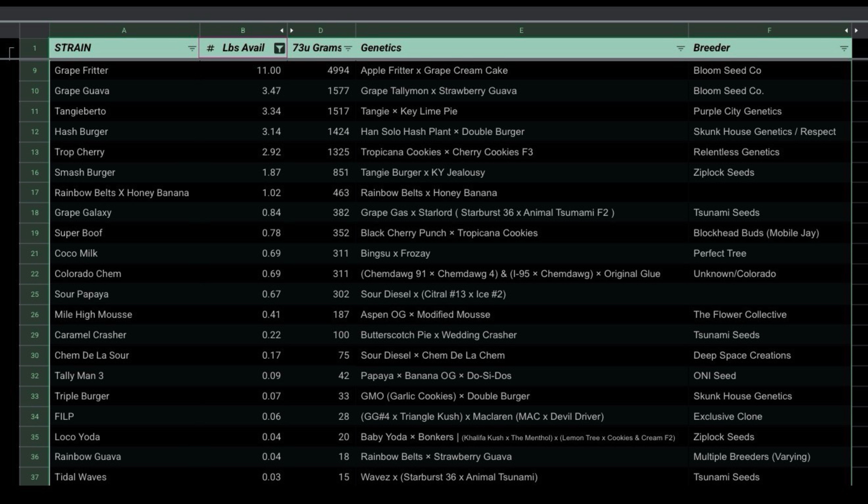
Task: Expand hidden column using left arrow in column B header
Action: 282,31
